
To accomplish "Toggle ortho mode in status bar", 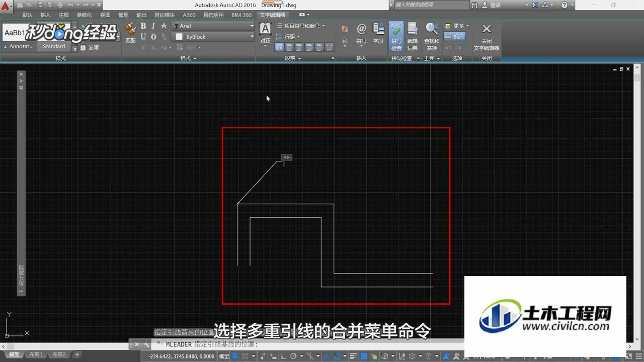I will click(283, 356).
